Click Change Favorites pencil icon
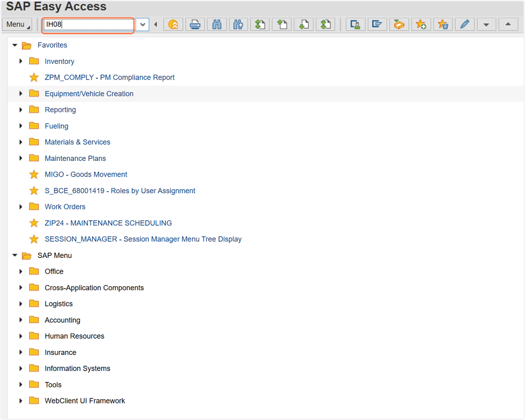 click(x=465, y=24)
